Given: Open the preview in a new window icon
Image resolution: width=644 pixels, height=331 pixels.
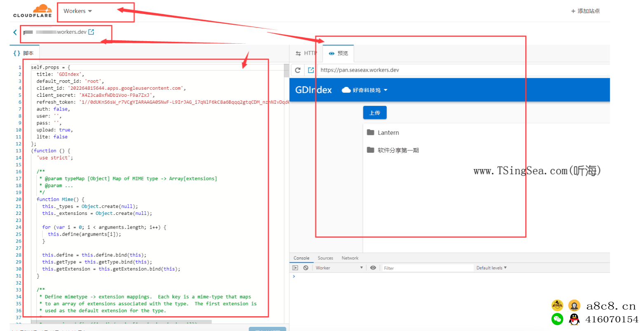Looking at the screenshot, I should click(x=311, y=70).
